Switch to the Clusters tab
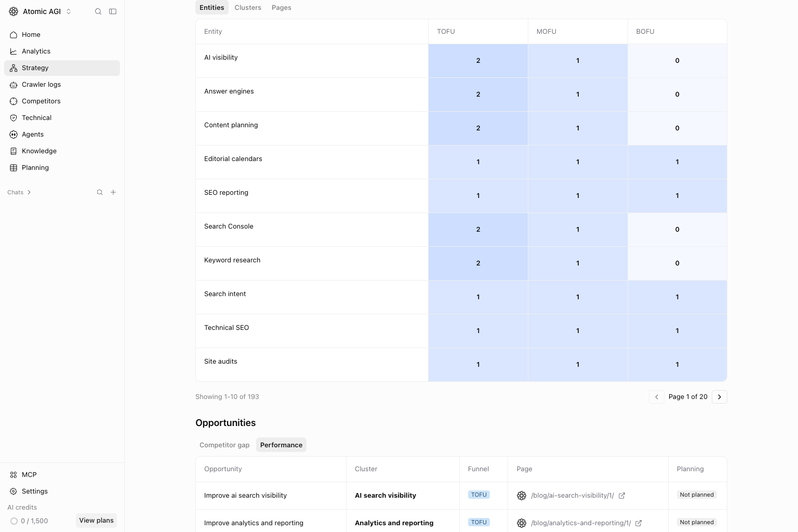 pyautogui.click(x=248, y=8)
